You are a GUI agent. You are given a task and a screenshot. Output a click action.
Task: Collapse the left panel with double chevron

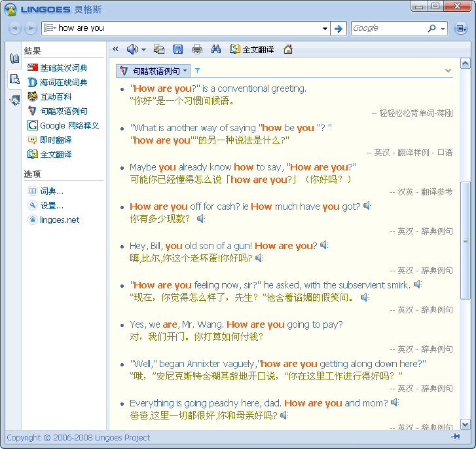click(x=116, y=49)
